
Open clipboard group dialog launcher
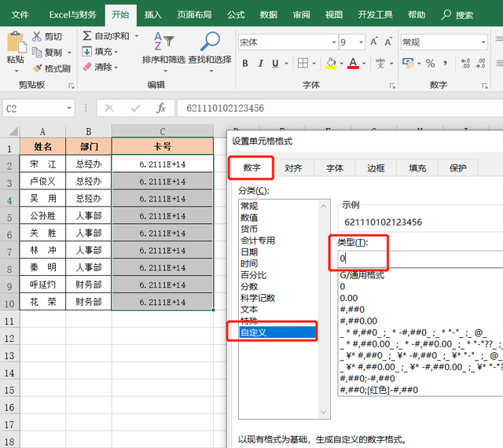pos(72,86)
